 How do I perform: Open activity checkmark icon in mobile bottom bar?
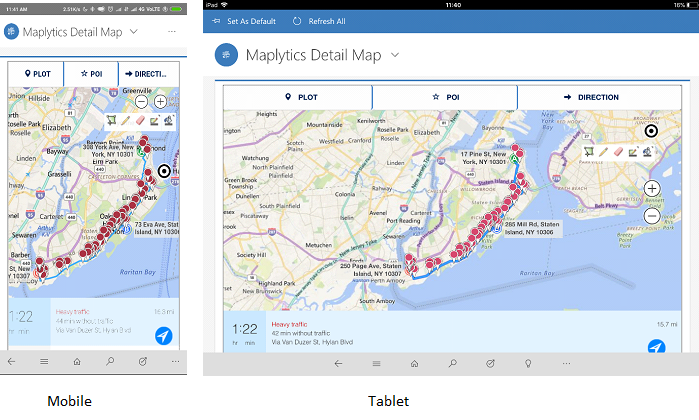pyautogui.click(x=143, y=362)
